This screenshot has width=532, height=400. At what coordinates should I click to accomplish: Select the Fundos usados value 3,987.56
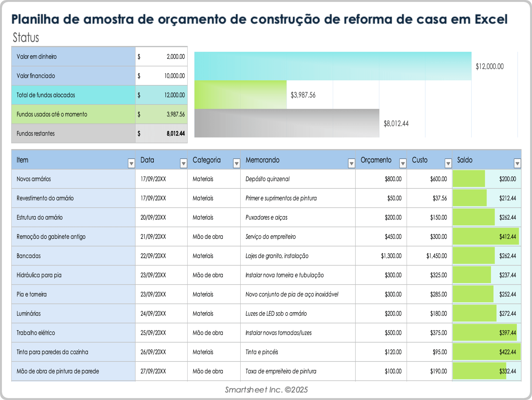click(161, 114)
